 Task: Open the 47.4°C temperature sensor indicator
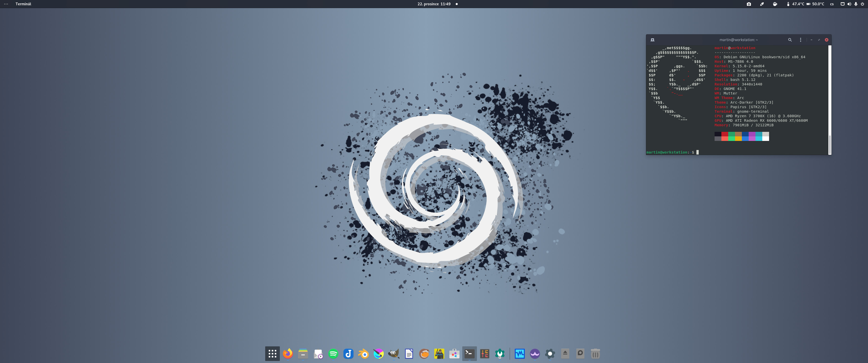pyautogui.click(x=795, y=4)
